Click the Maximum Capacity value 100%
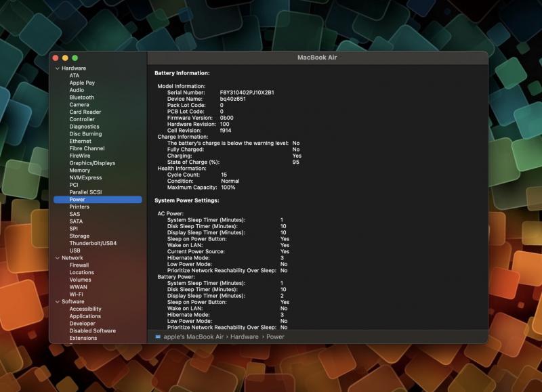 click(228, 188)
